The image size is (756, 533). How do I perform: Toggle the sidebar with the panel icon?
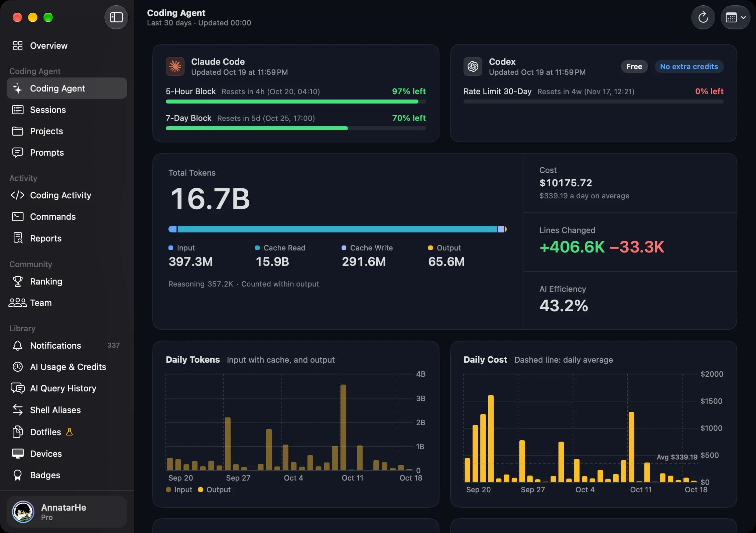tap(116, 17)
